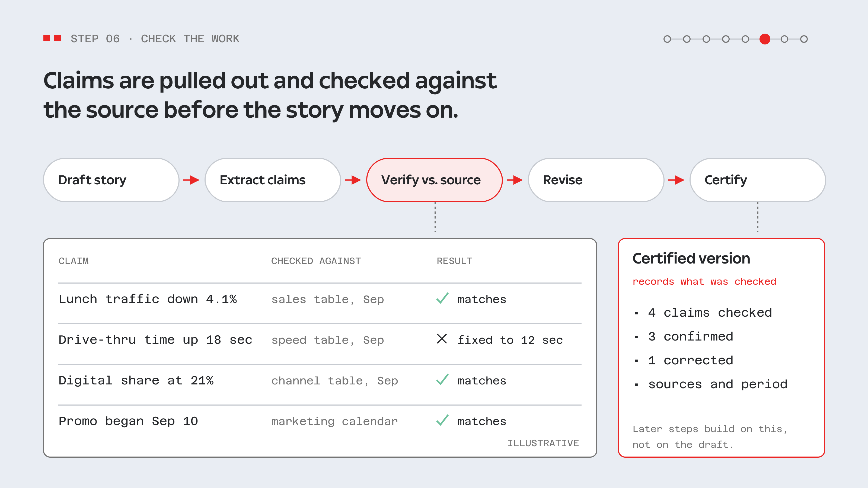
Task: Click the last progress dot in stepper
Action: 804,39
